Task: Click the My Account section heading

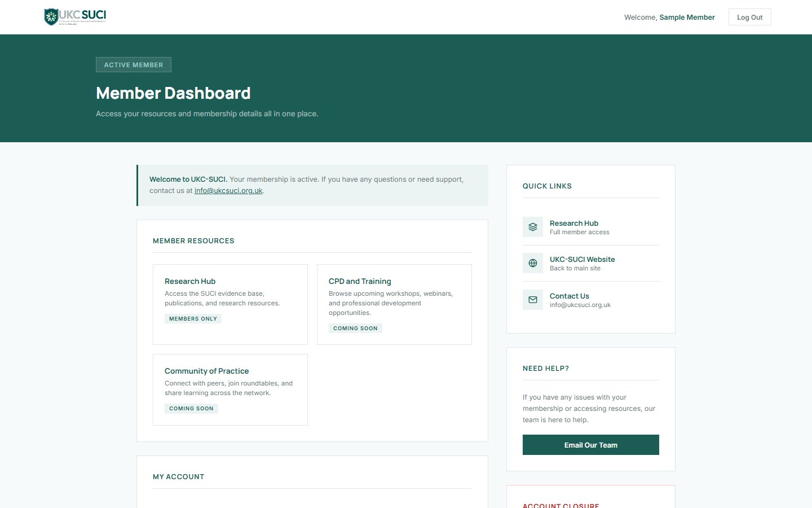Action: pyautogui.click(x=179, y=477)
